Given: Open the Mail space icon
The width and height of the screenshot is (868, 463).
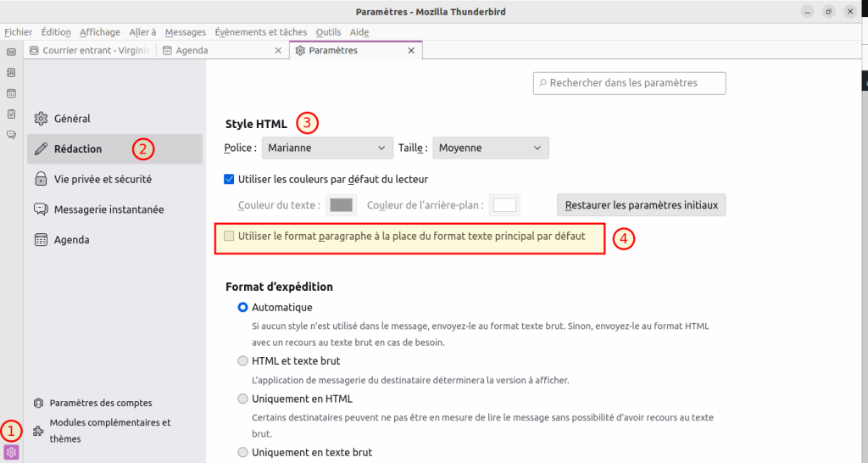Looking at the screenshot, I should coord(11,52).
